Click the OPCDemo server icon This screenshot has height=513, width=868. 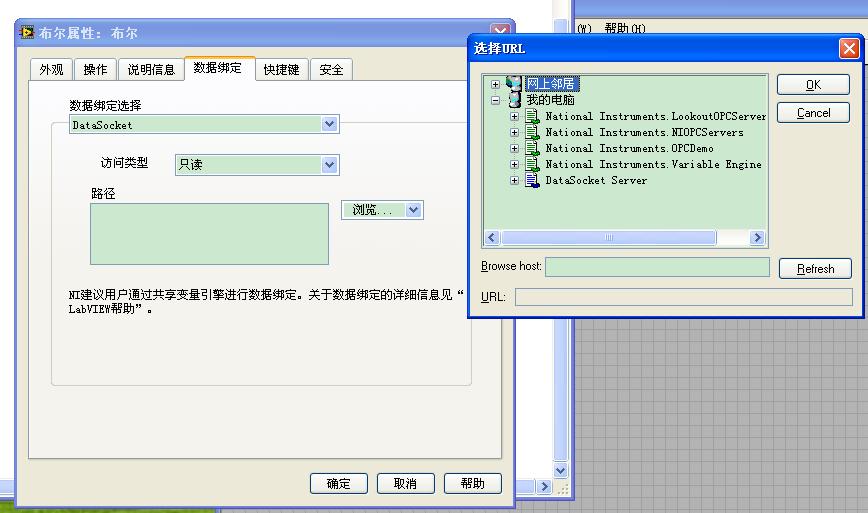point(532,148)
